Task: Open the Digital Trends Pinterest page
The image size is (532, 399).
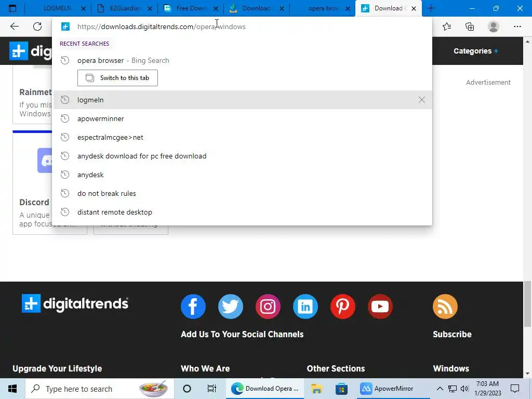Action: (343, 307)
